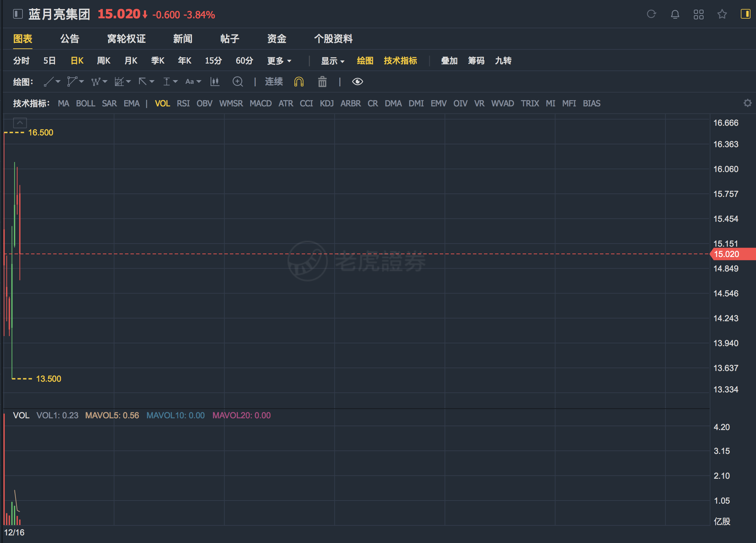
Task: Open indicator settings gear icon
Action: pyautogui.click(x=748, y=103)
